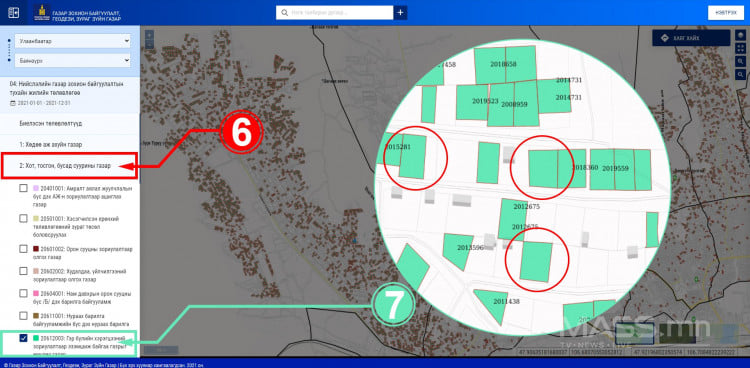This screenshot has height=368, width=750.
Task: Click the upper magnifier zoom icon
Action: (741, 61)
